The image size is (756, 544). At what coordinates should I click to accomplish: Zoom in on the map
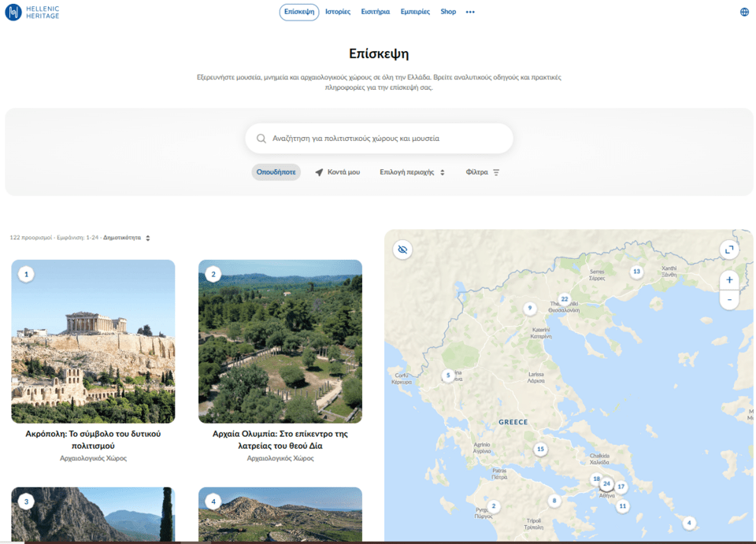point(729,279)
